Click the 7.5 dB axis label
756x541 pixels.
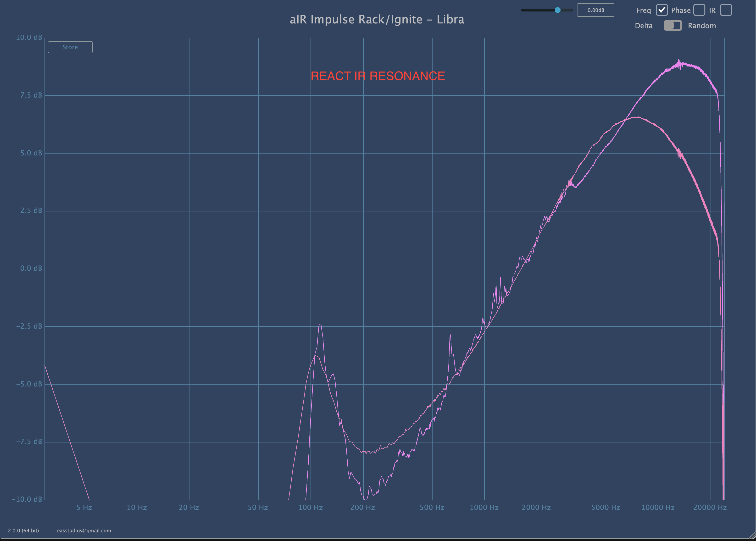pos(31,95)
